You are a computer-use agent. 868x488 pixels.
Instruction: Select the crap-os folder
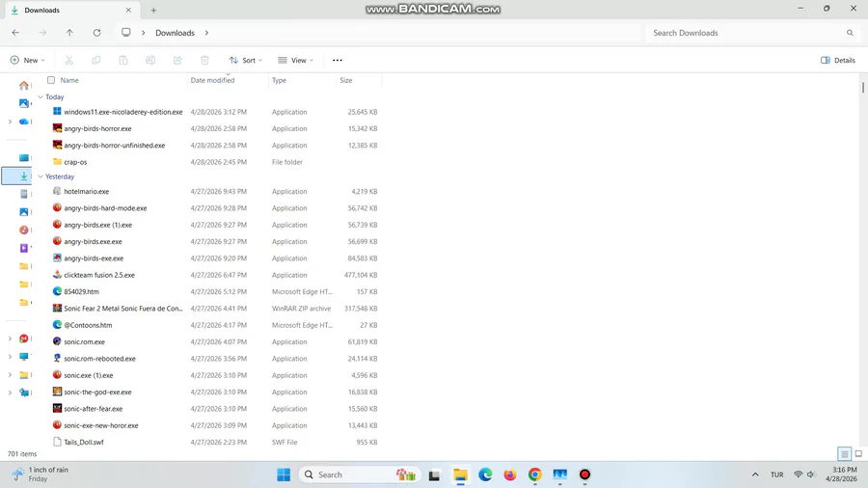coord(75,162)
